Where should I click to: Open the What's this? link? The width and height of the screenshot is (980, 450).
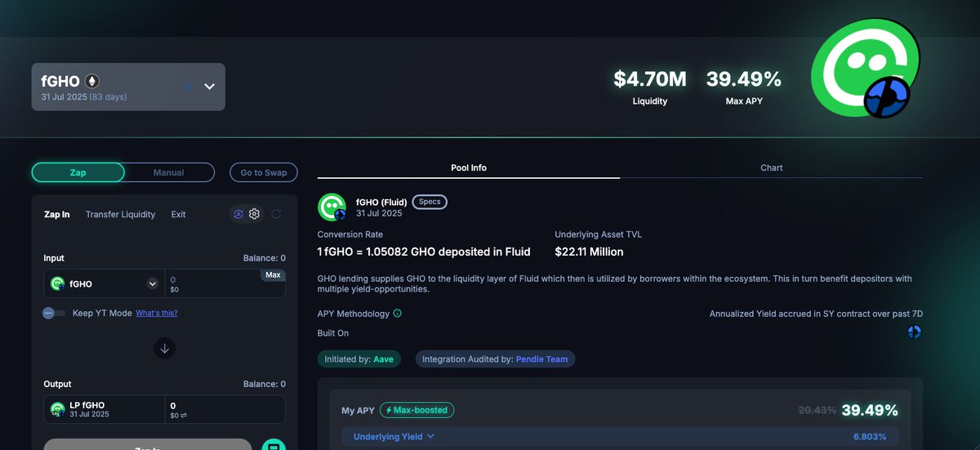157,313
